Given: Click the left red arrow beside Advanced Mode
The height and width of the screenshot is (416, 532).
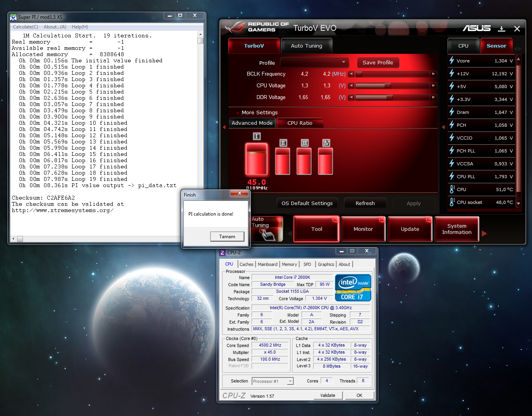Looking at the screenshot, I should [x=224, y=127].
